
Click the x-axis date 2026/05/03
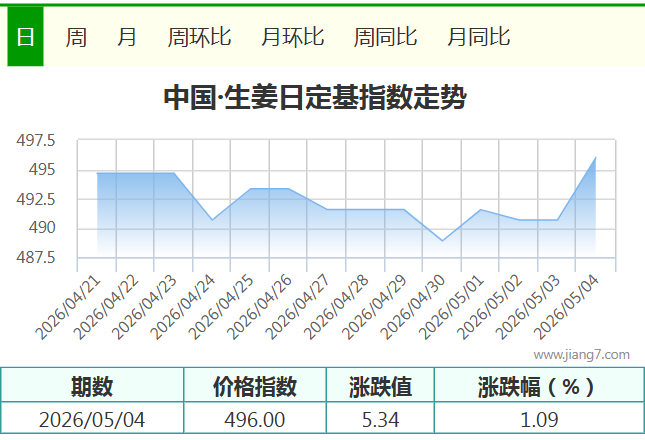click(x=528, y=308)
